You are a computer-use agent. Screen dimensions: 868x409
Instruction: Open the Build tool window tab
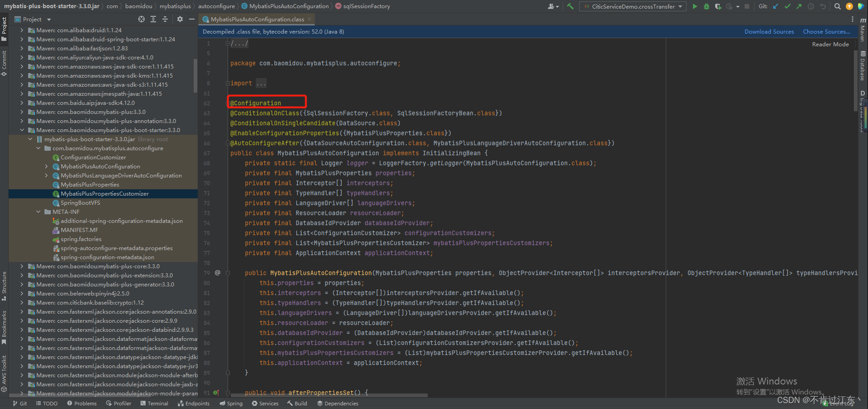point(297,403)
